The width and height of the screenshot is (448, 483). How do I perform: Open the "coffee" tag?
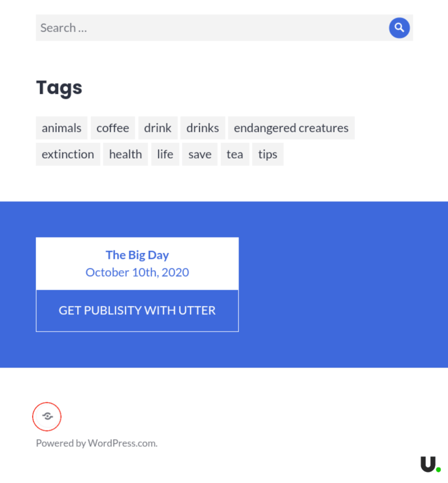tap(113, 128)
